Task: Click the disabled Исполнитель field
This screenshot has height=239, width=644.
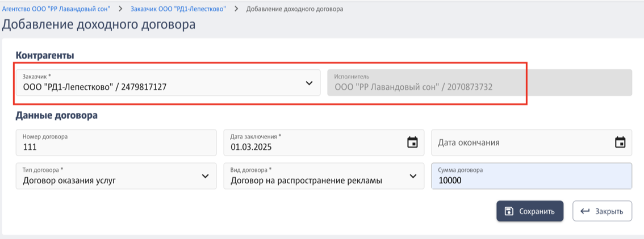Action: [x=479, y=82]
